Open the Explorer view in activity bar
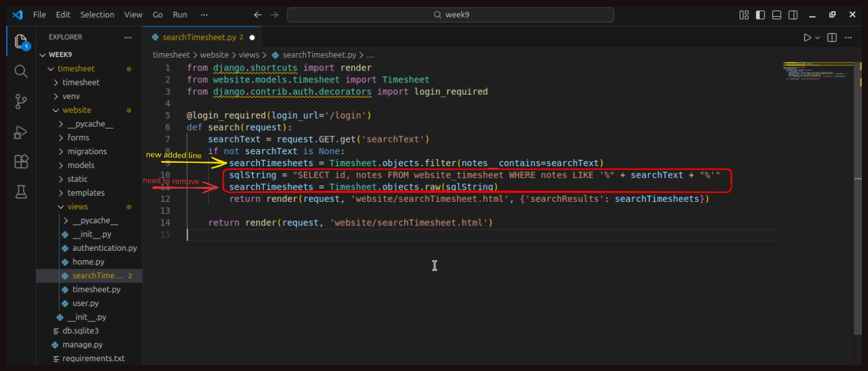This screenshot has height=371, width=868. (x=21, y=42)
